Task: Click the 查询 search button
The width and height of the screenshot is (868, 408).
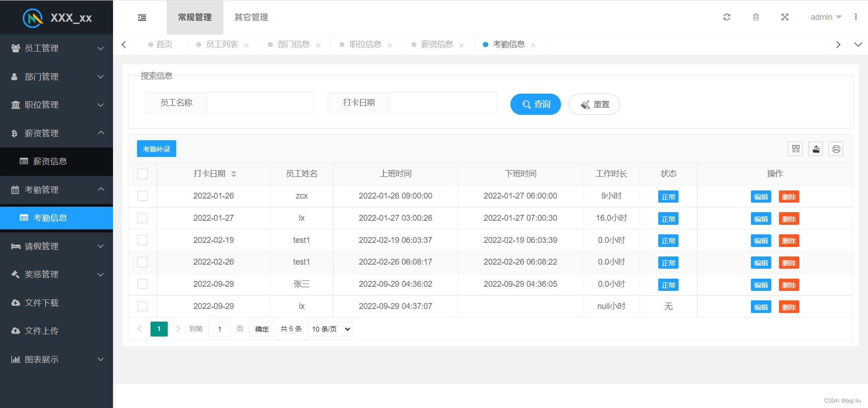Action: click(536, 104)
